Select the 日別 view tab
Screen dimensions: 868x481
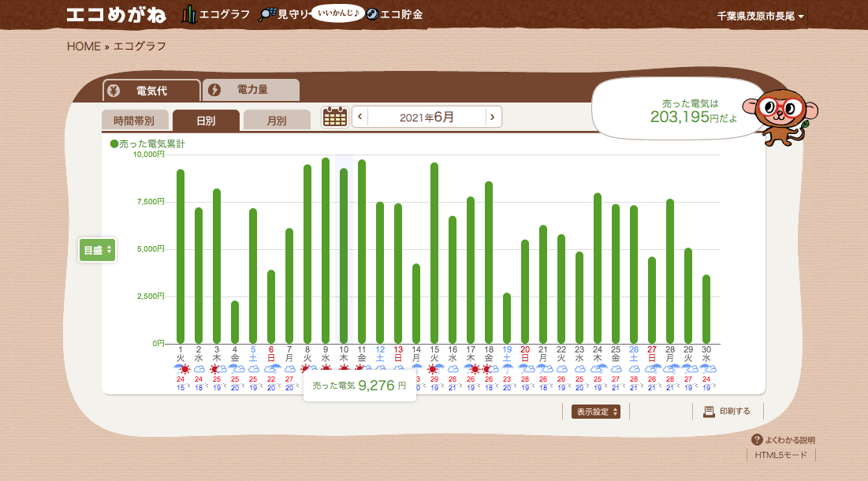tap(206, 120)
